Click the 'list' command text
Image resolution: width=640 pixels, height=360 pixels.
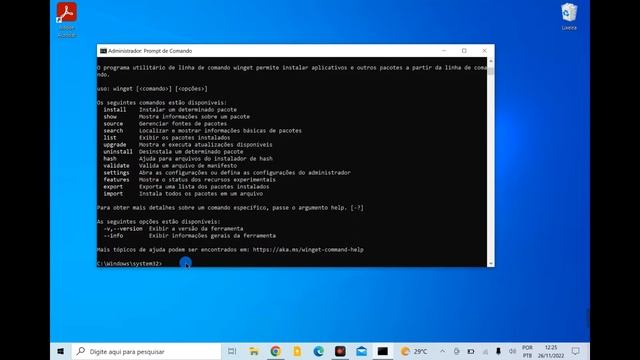pos(110,138)
